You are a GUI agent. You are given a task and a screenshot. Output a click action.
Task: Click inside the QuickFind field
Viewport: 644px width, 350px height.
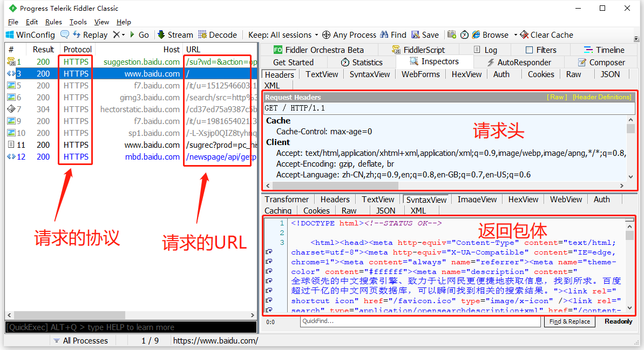tap(420, 321)
